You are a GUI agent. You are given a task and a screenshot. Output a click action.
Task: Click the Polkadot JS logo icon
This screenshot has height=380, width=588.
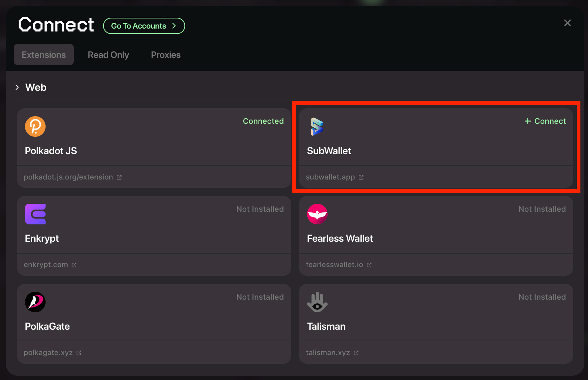[x=35, y=126]
